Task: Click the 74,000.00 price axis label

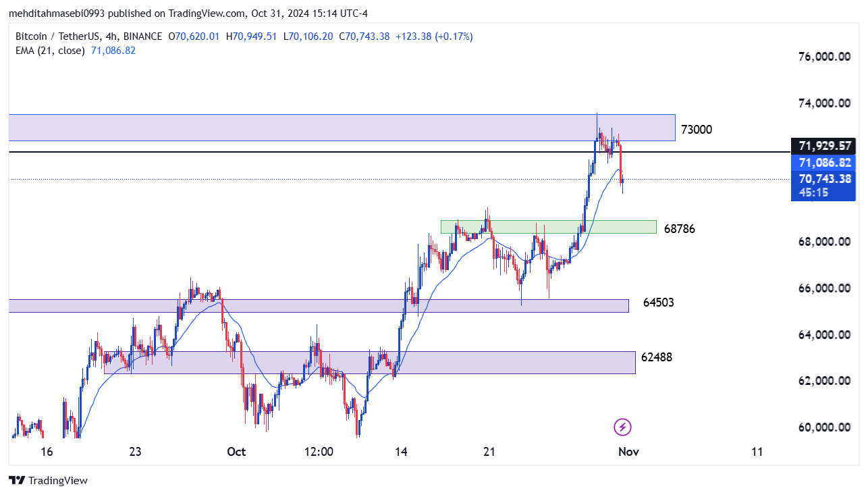Action: click(x=823, y=103)
